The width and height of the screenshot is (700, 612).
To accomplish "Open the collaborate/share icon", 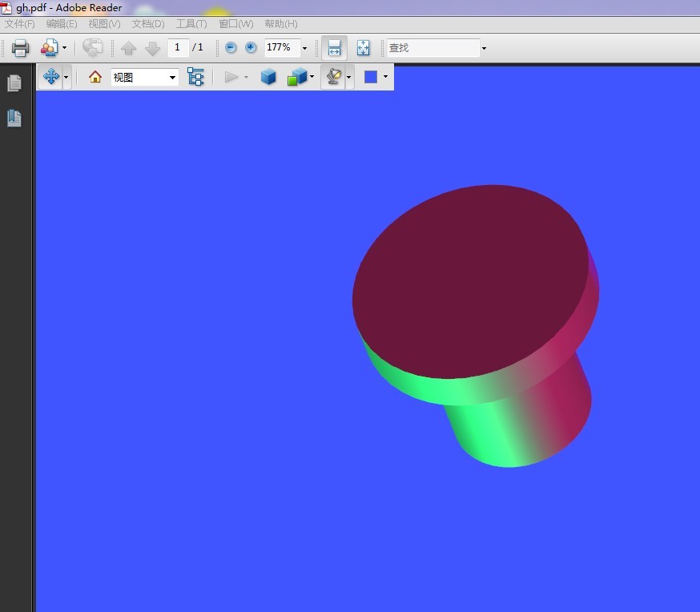I will (49, 48).
